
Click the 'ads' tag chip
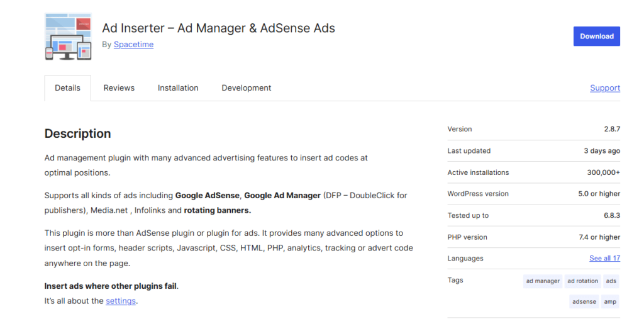(611, 281)
